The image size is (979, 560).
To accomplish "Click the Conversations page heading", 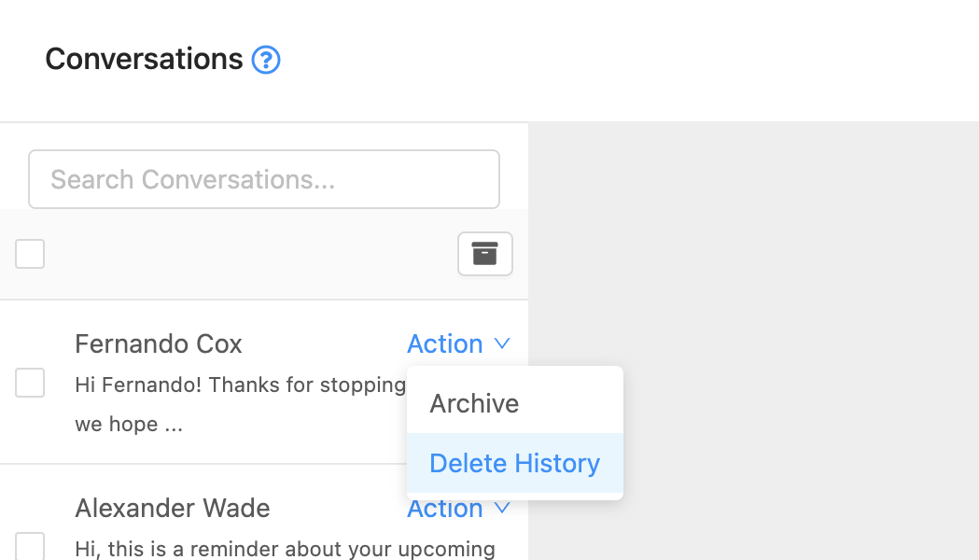I will coord(145,59).
